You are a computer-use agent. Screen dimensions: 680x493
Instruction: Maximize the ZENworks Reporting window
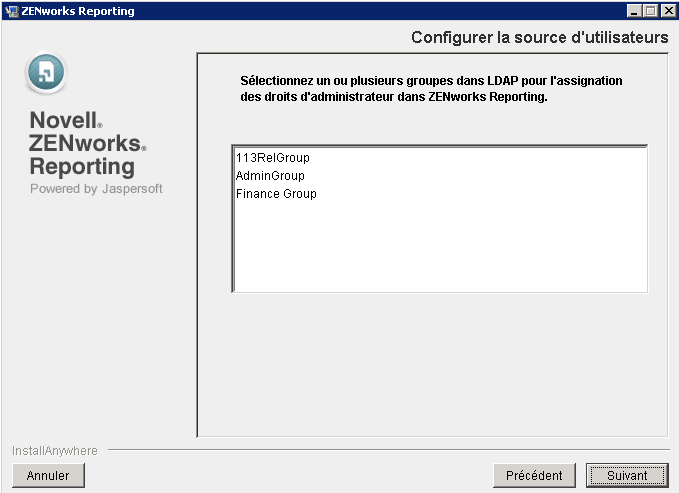click(651, 11)
